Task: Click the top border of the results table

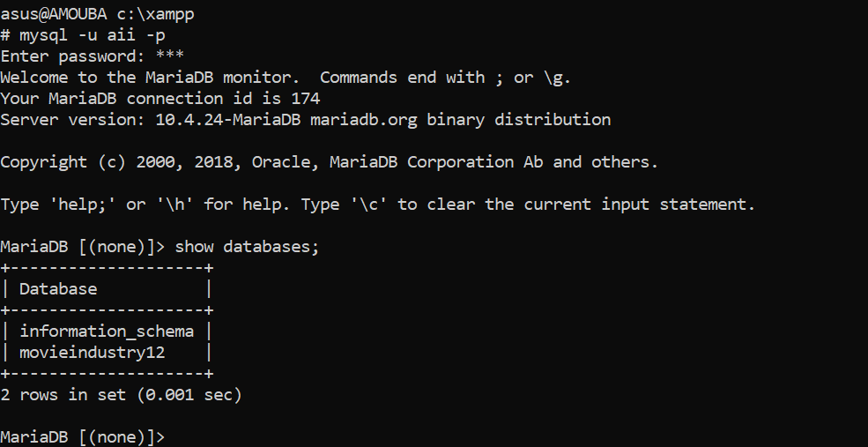Action: pos(107,268)
